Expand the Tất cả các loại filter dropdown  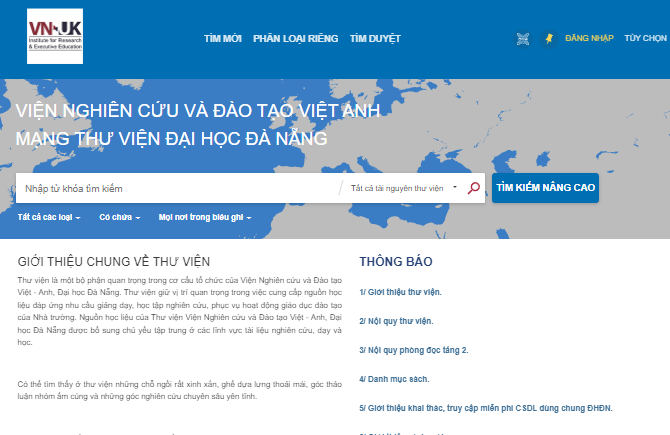point(49,217)
